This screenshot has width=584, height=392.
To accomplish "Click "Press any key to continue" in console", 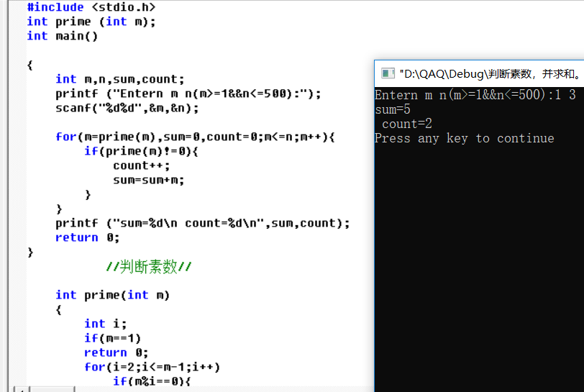I will pos(465,138).
